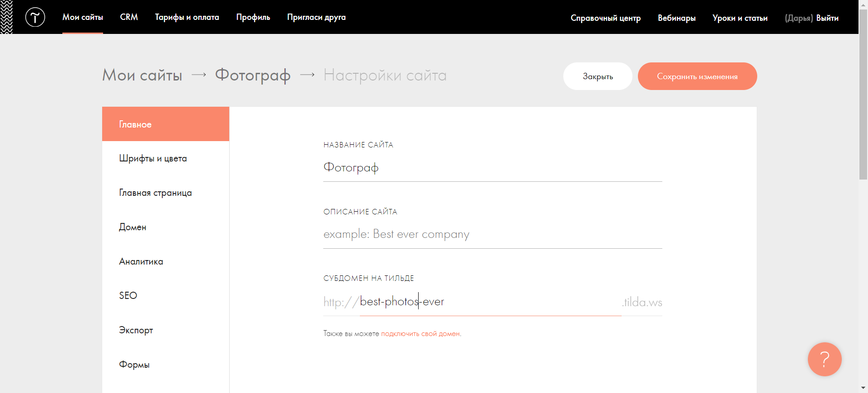This screenshot has width=868, height=393.
Task: Click Сохранить изменения button
Action: tap(697, 76)
